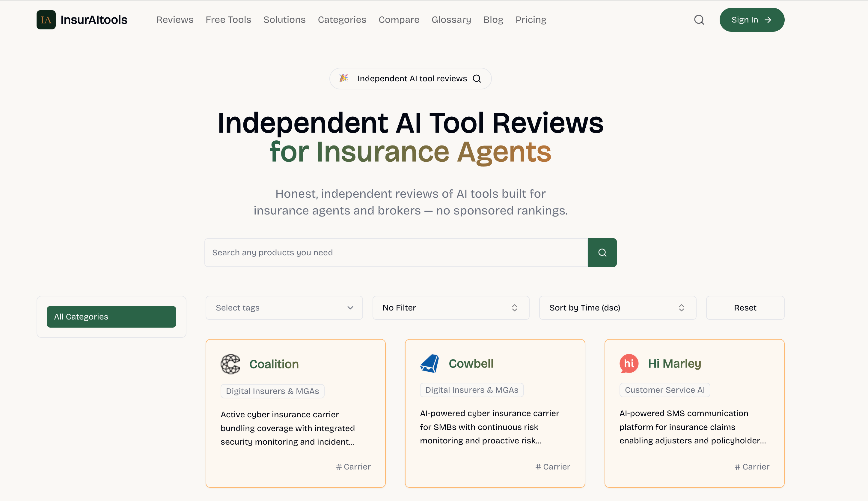This screenshot has height=501, width=868.
Task: Click the Reset filters button
Action: 745,307
